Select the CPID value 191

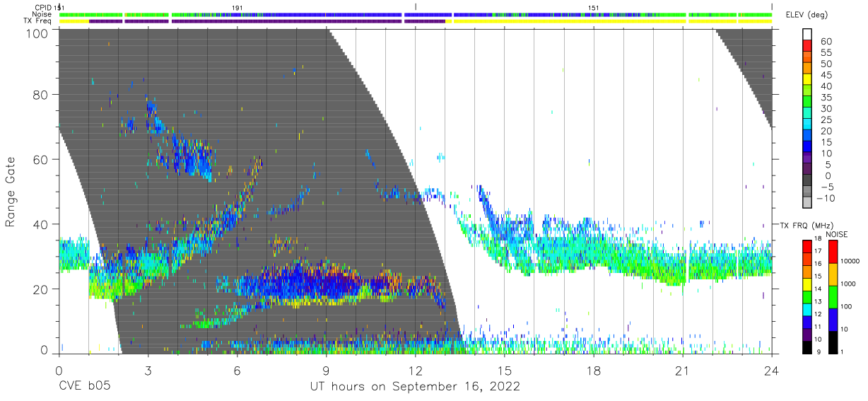(x=237, y=8)
